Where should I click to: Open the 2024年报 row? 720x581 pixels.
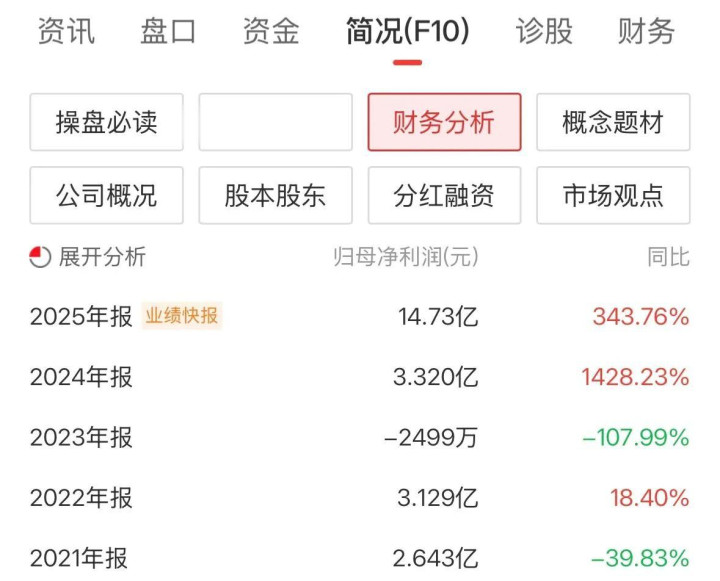click(x=81, y=377)
